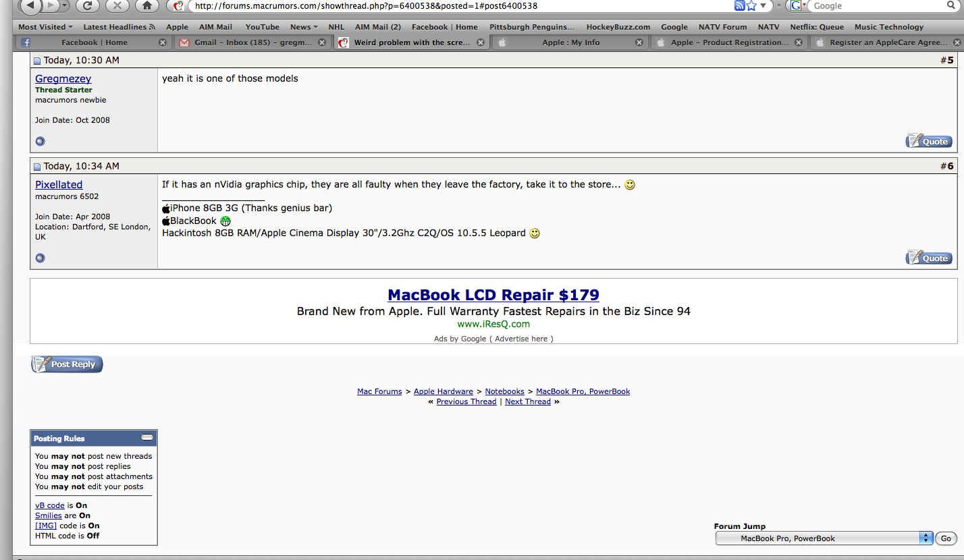Go to Next Thread
964x560 pixels.
[528, 401]
